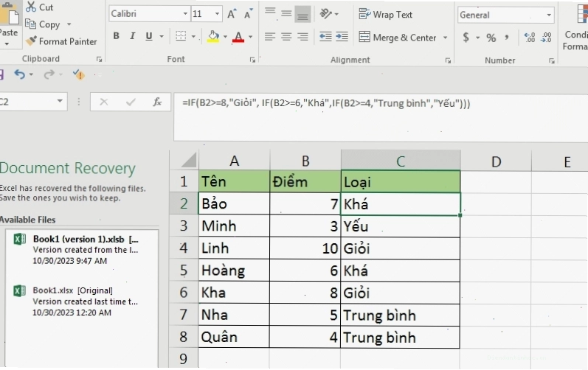Screen dimensions: 588x370
Task: Open Number group dialog launcher
Action: (552, 60)
